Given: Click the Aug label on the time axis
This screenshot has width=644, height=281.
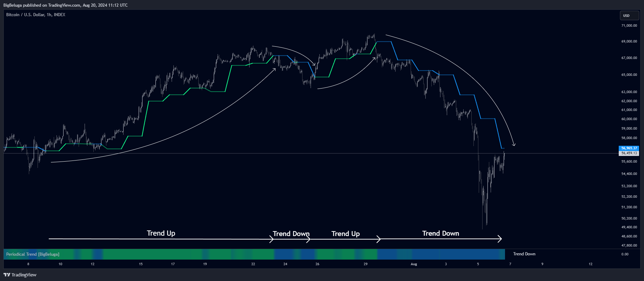Looking at the screenshot, I should [x=414, y=264].
